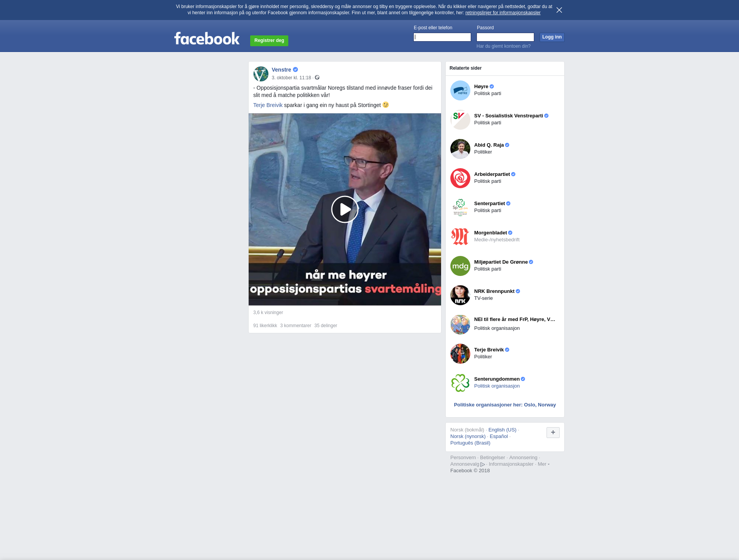
Task: Click Høyre's verified badge
Action: click(x=492, y=87)
